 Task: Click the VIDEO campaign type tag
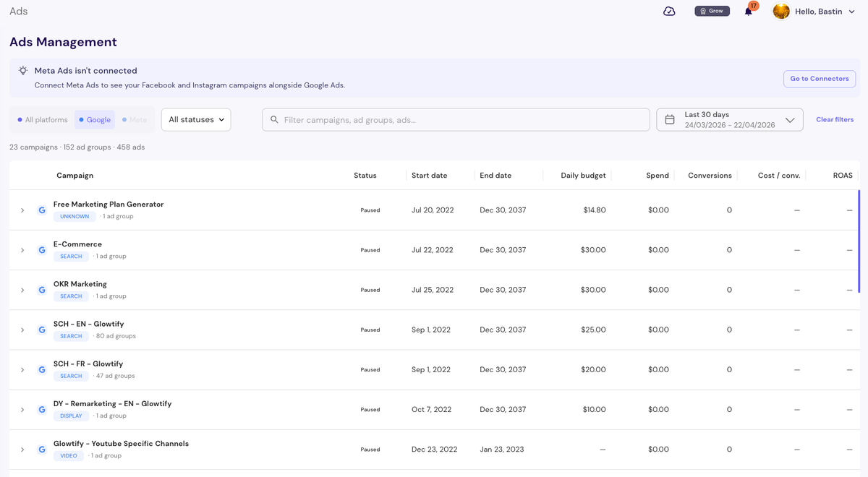coord(69,456)
